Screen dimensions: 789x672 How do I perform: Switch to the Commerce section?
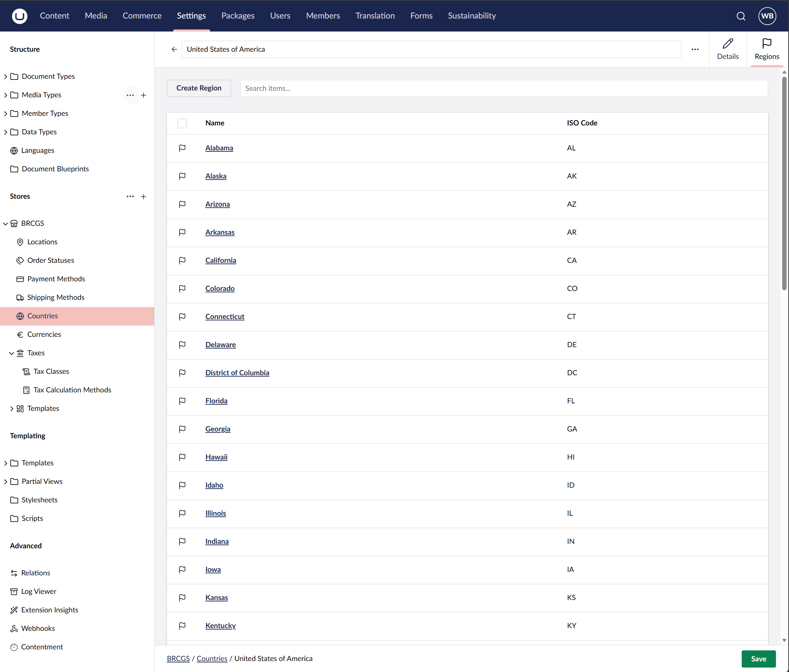(142, 16)
